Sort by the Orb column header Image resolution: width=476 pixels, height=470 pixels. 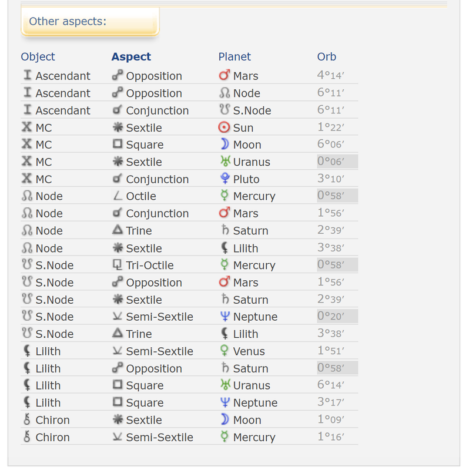327,57
